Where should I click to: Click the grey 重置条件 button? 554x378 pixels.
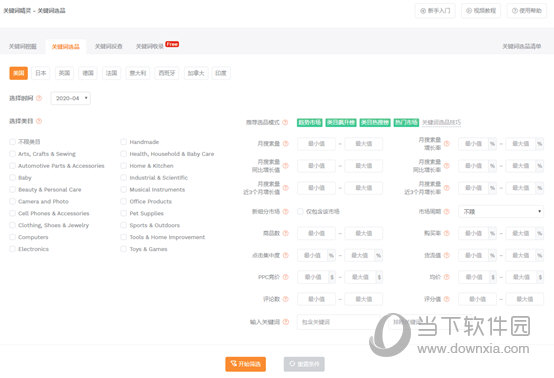click(x=304, y=364)
